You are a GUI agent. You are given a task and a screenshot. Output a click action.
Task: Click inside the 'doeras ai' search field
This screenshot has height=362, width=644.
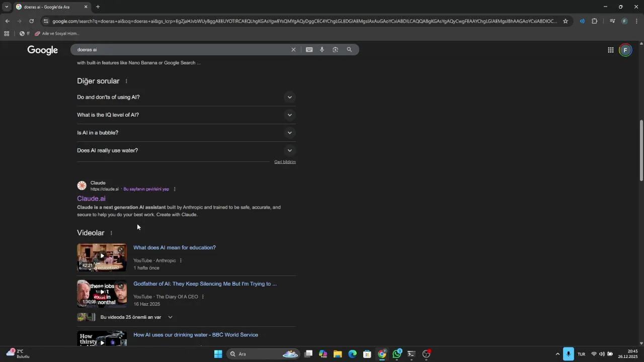pyautogui.click(x=181, y=50)
